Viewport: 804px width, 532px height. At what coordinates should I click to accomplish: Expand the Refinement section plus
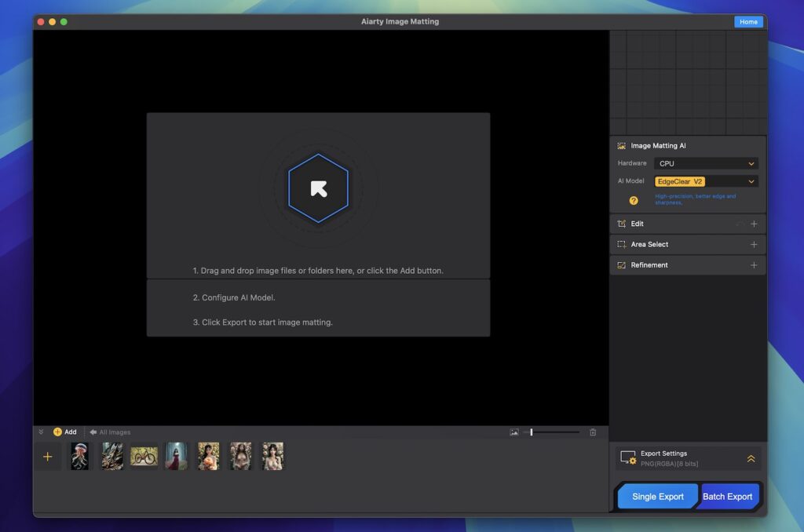[x=753, y=265]
